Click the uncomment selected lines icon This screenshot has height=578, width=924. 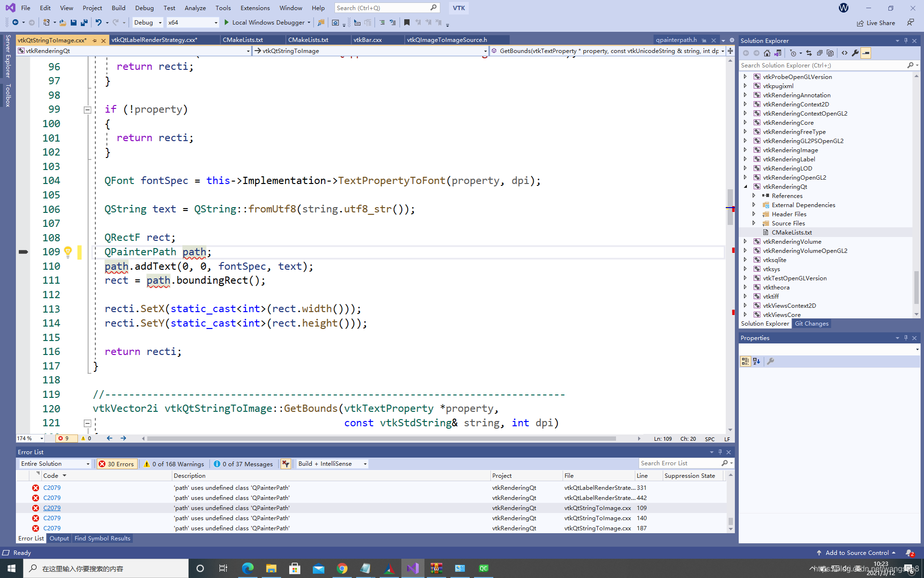pos(393,22)
